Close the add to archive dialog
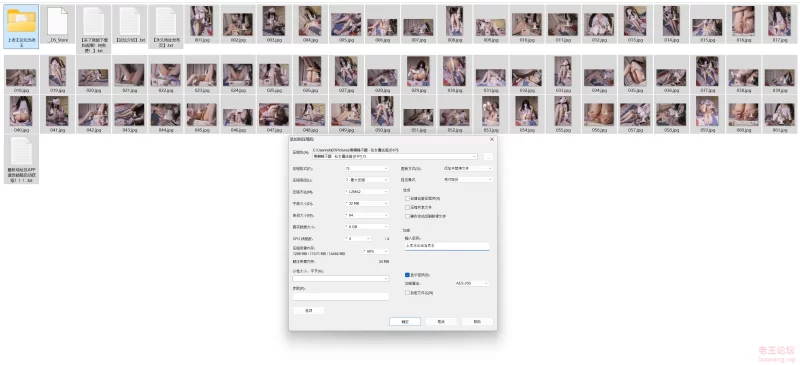Image resolution: width=800 pixels, height=365 pixels. point(492,139)
